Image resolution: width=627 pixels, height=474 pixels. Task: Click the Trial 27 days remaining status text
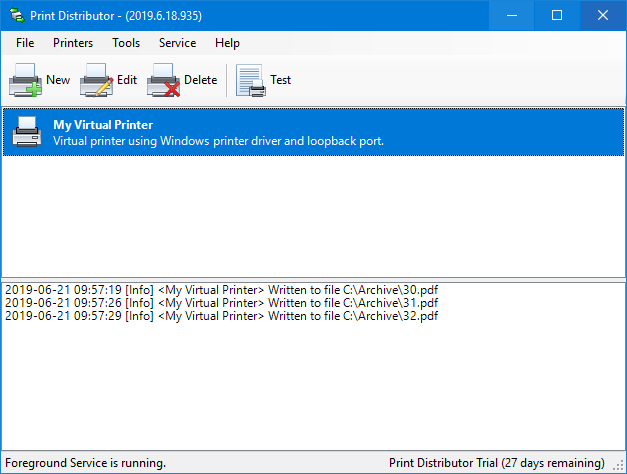[497, 463]
